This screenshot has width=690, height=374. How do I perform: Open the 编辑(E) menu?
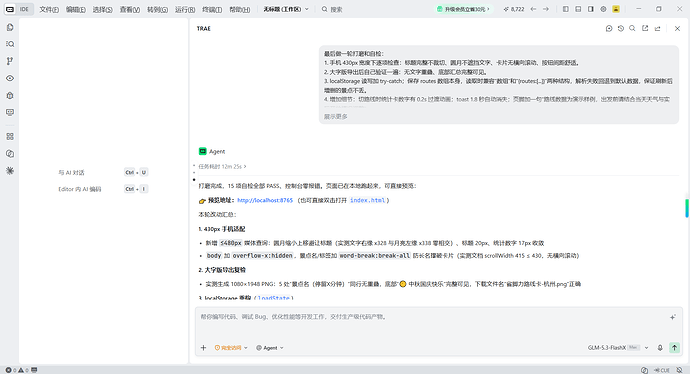pyautogui.click(x=76, y=9)
